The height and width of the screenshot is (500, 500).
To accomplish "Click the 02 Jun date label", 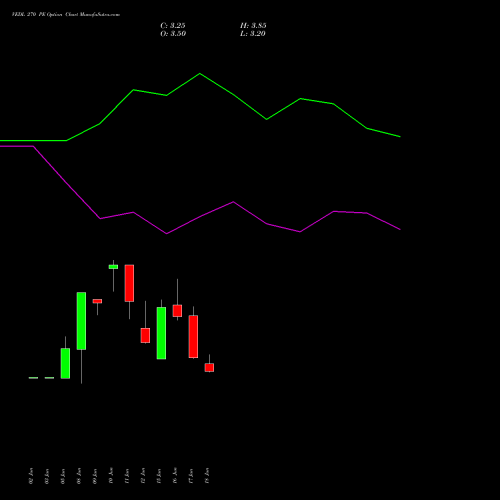I will pyautogui.click(x=31, y=476).
